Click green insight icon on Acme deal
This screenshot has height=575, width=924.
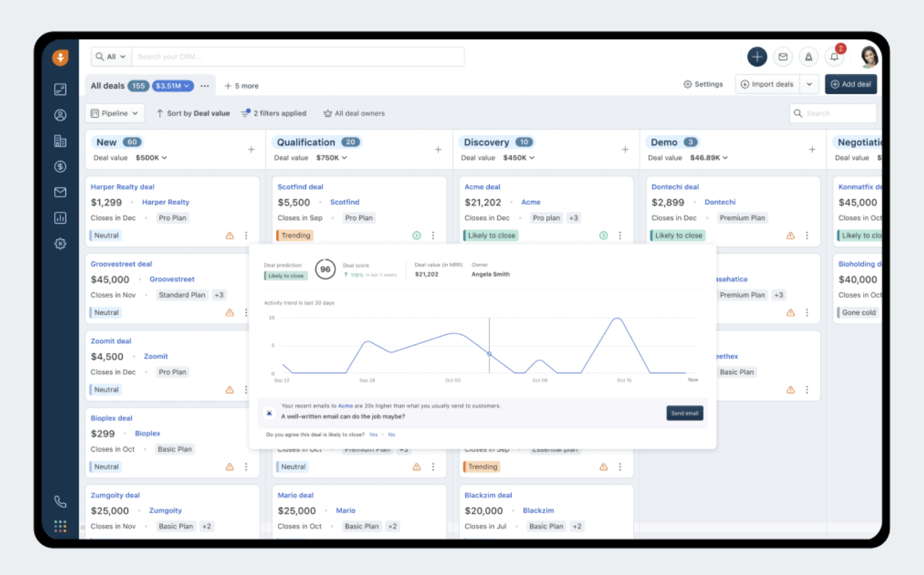603,236
